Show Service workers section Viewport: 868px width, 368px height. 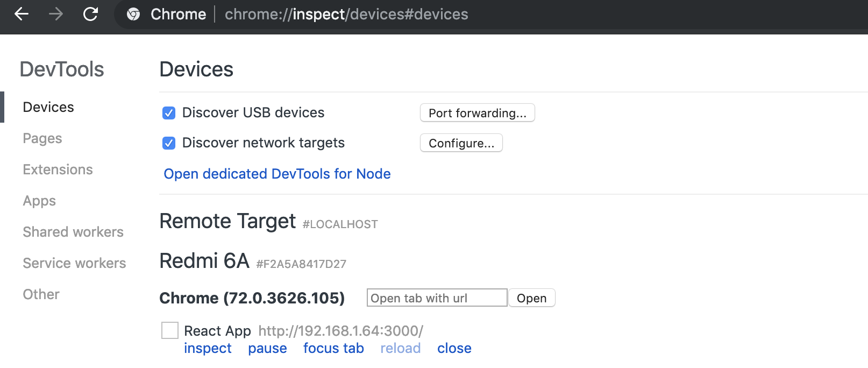point(74,263)
